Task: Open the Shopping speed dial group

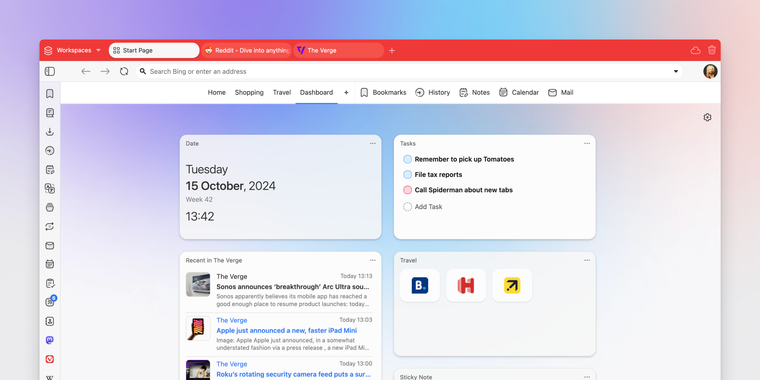Action: coord(249,93)
